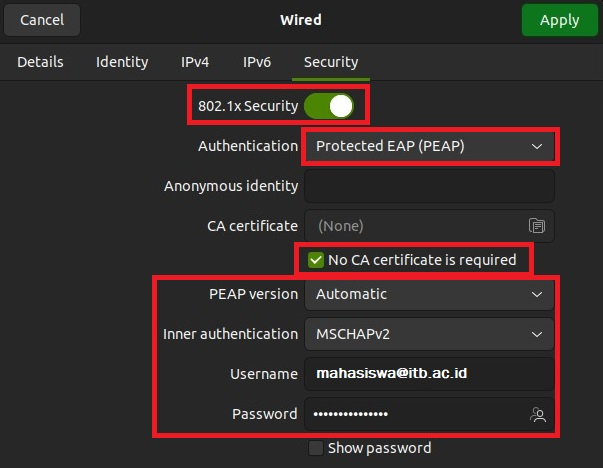The image size is (603, 468).
Task: Open the Identity tab
Action: (x=122, y=62)
